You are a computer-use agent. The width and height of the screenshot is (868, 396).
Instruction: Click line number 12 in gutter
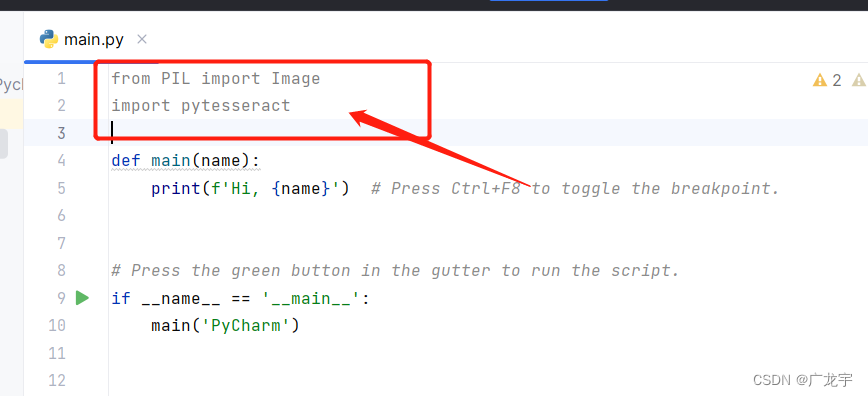tap(57, 380)
